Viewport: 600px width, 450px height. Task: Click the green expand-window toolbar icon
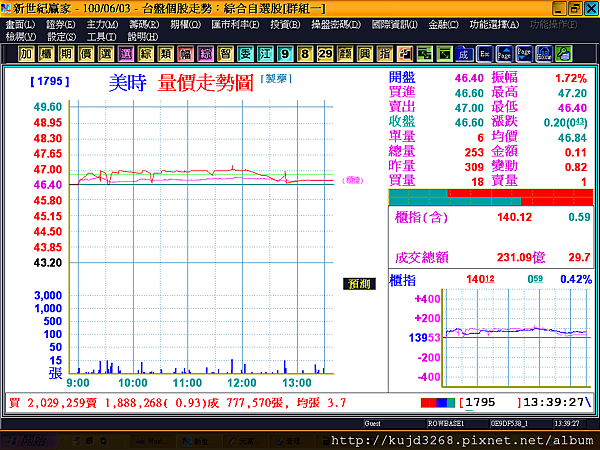pyautogui.click(x=444, y=54)
